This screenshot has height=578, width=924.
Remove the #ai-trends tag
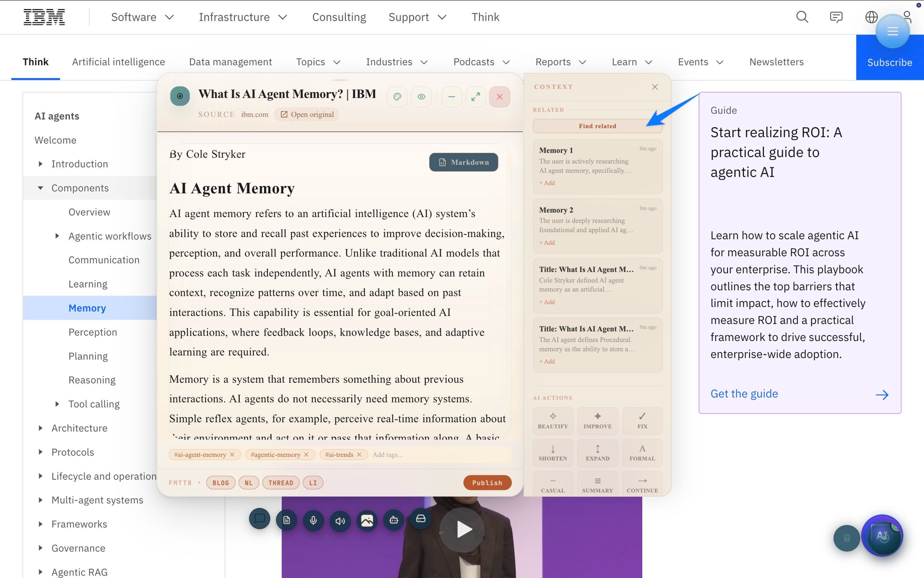359,455
